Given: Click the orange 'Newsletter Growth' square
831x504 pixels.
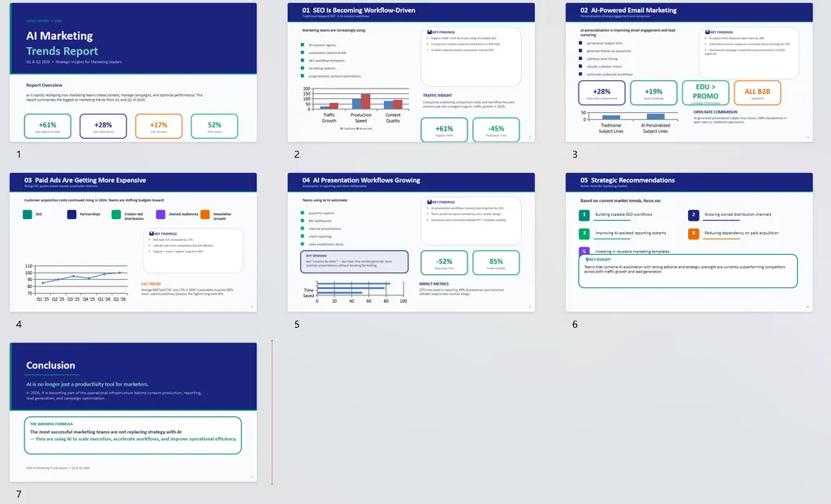Looking at the screenshot, I should pyautogui.click(x=205, y=214).
